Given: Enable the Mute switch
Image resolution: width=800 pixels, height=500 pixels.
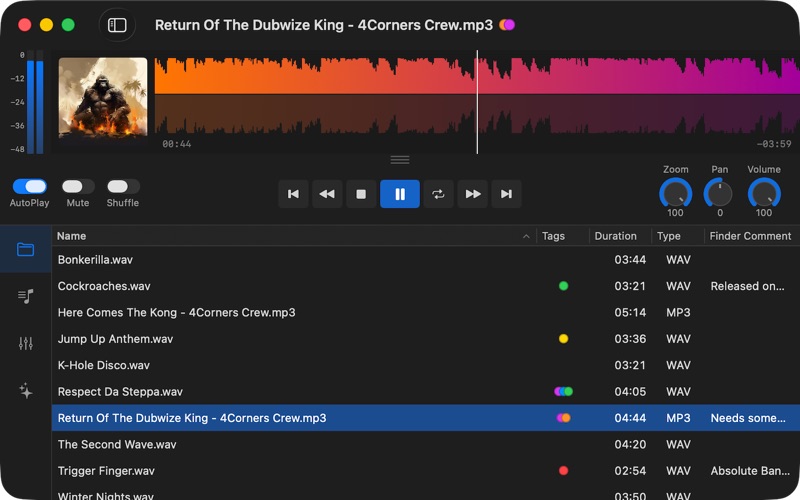Looking at the screenshot, I should coord(78,186).
